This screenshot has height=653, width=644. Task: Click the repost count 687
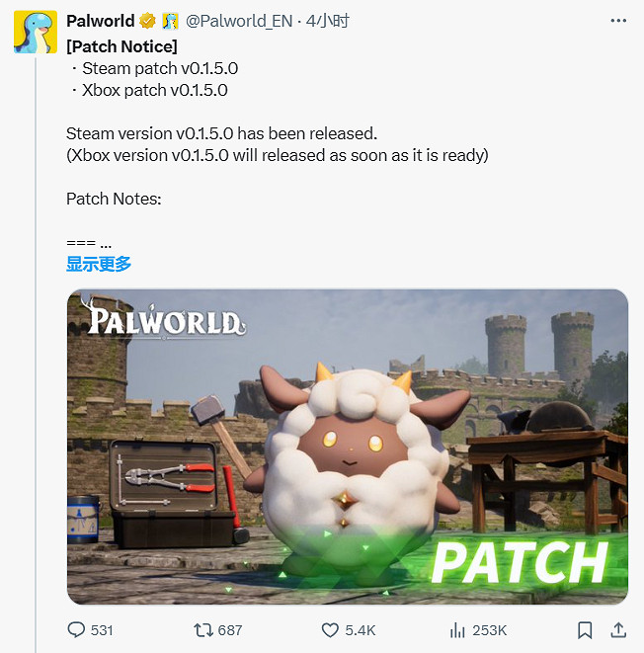point(230,630)
